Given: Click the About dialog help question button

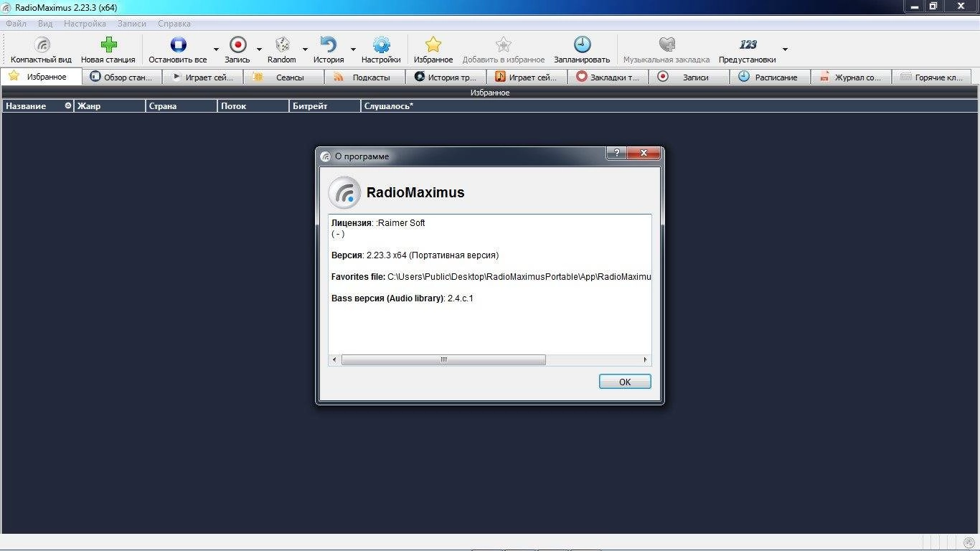Looking at the screenshot, I should tap(616, 153).
